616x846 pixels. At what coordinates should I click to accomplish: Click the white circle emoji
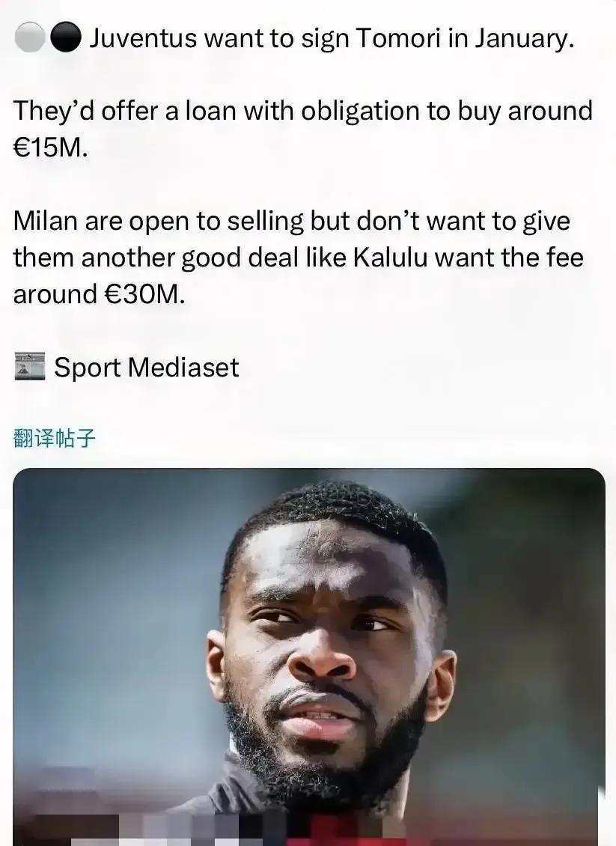(30, 37)
